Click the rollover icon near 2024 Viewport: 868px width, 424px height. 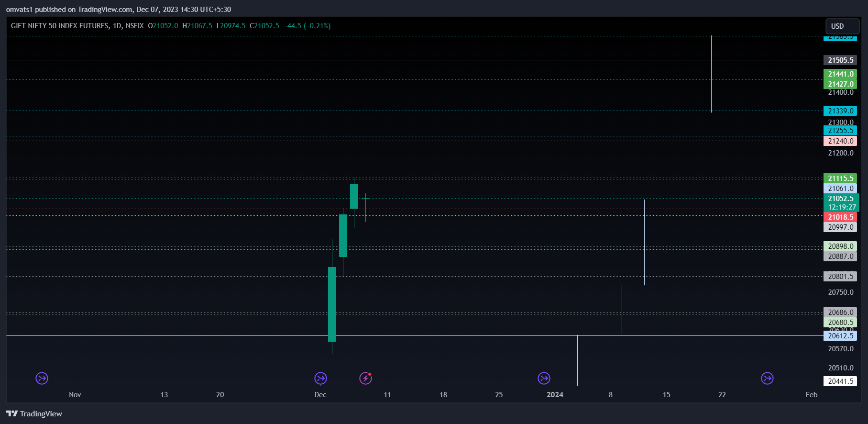coord(544,379)
